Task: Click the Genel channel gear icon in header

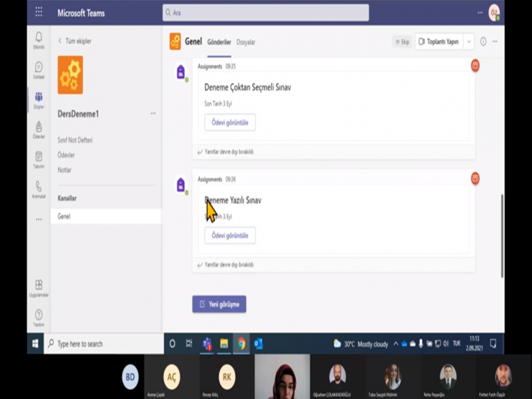Action: (x=175, y=41)
